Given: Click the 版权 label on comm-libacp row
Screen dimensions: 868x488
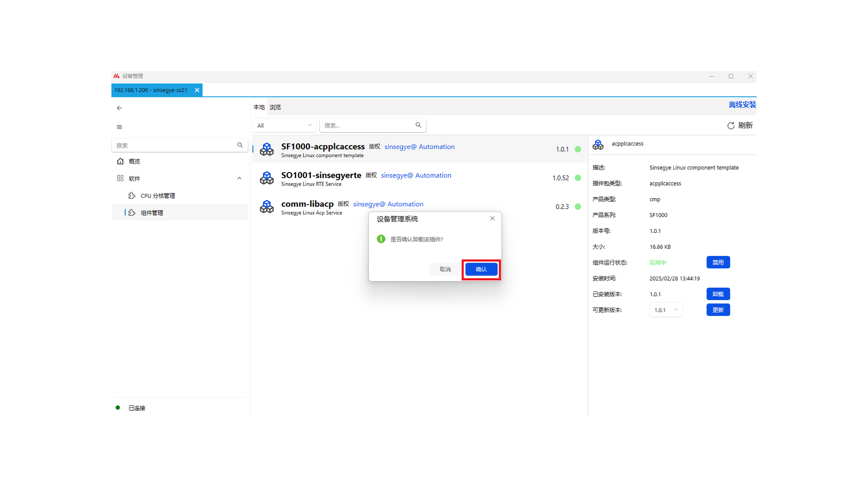Looking at the screenshot, I should (343, 204).
